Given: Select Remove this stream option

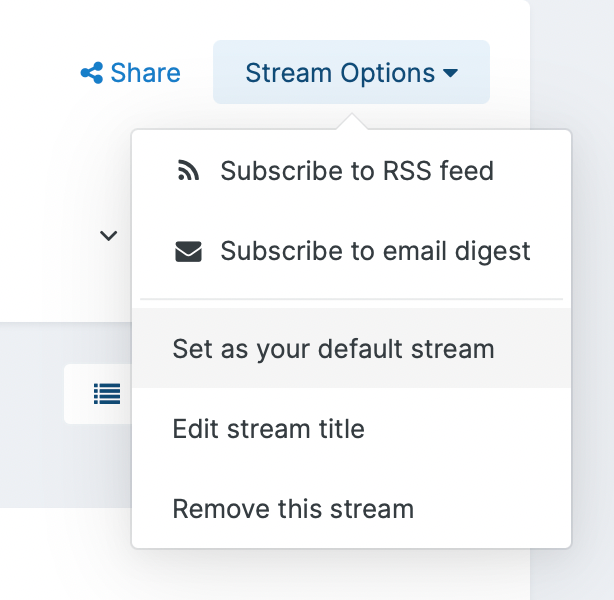Looking at the screenshot, I should click(x=293, y=509).
